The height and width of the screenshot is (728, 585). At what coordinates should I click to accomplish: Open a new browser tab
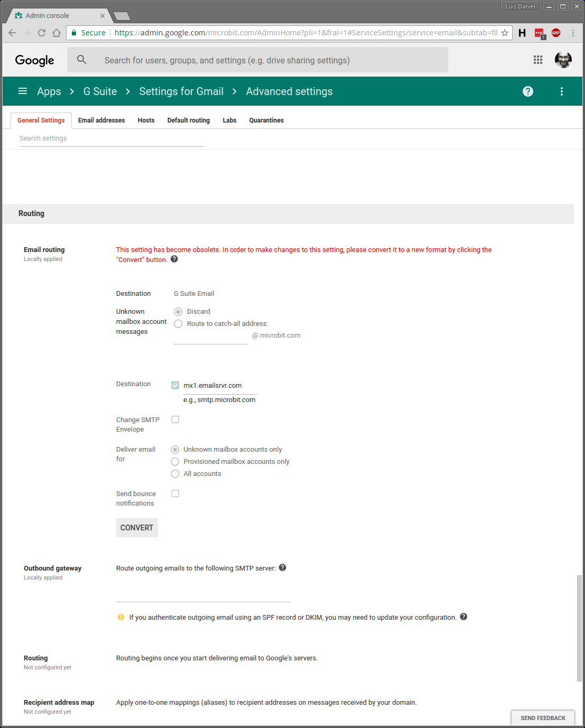[x=121, y=16]
